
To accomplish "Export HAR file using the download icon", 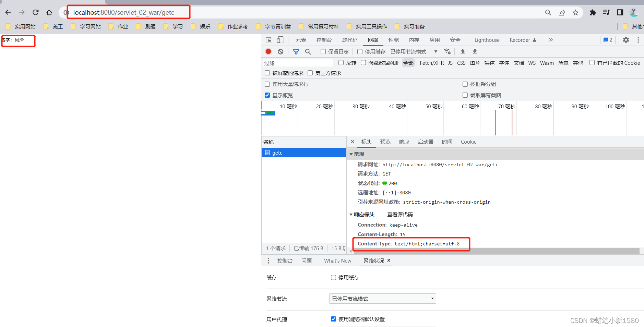I will point(475,51).
